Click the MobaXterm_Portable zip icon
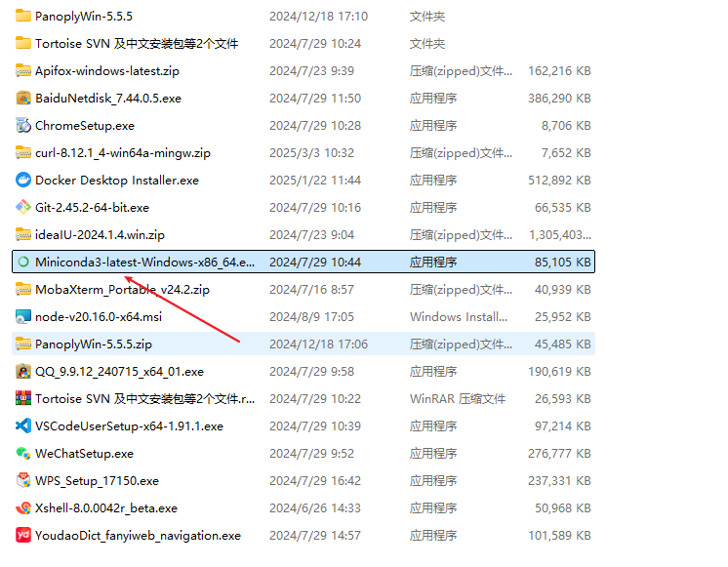The image size is (728, 567). coord(23,289)
